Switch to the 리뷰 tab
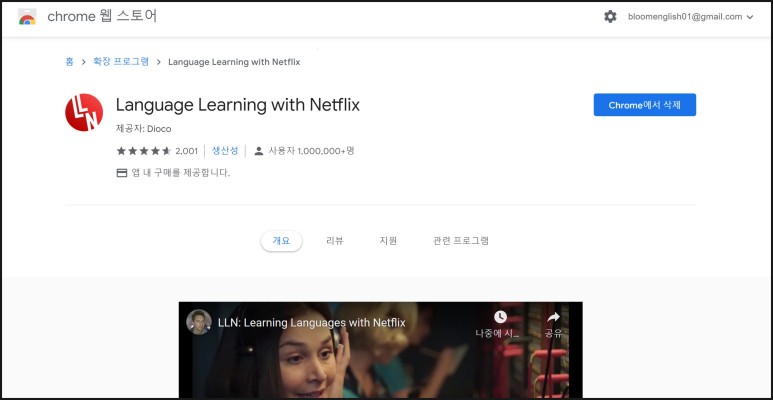773x400 pixels. tap(335, 241)
